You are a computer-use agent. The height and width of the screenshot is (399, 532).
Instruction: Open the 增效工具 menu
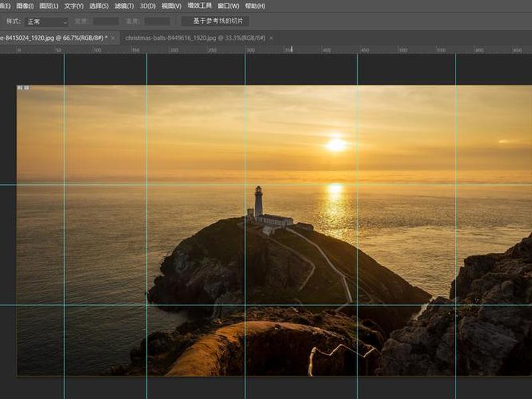coord(199,6)
